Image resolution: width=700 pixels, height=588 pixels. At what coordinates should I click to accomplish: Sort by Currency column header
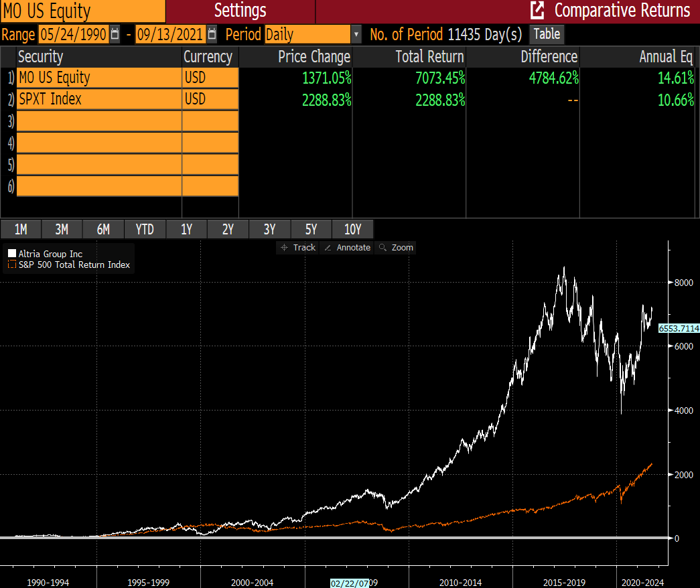point(210,57)
